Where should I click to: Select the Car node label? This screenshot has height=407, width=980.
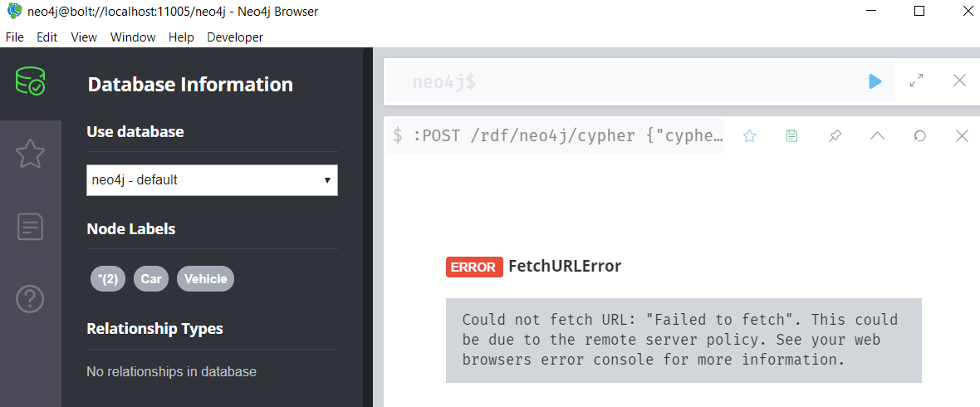pos(151,279)
